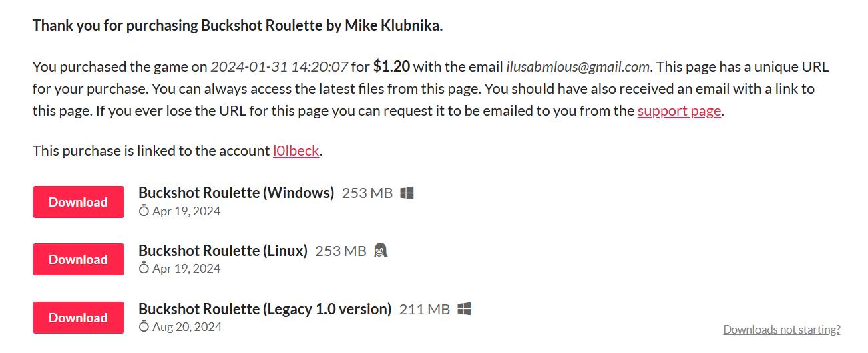Click the Buckshot Roulette (Windows) title

tap(236, 193)
